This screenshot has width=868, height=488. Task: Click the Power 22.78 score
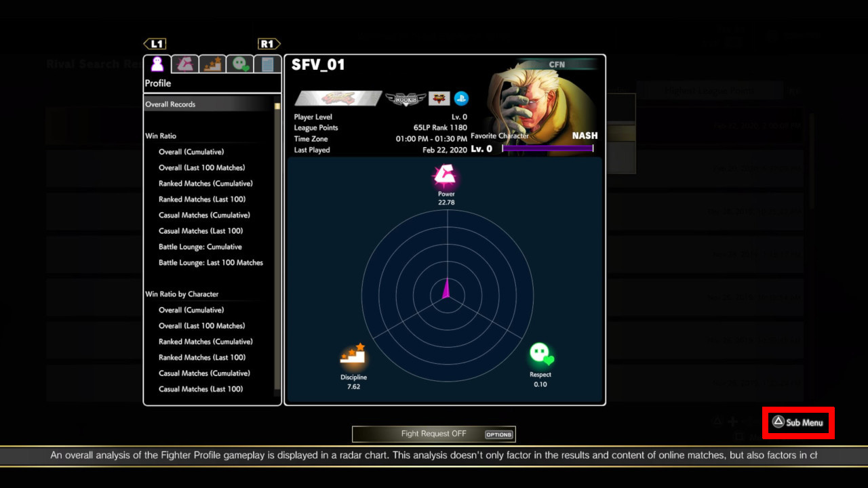446,203
